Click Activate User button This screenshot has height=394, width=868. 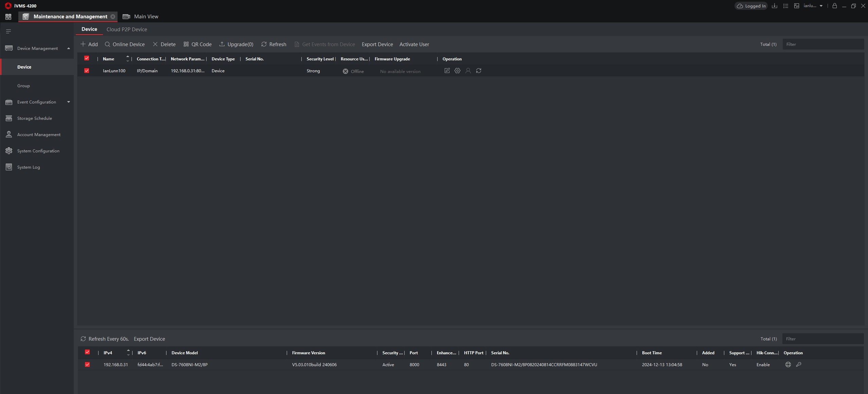click(x=414, y=44)
